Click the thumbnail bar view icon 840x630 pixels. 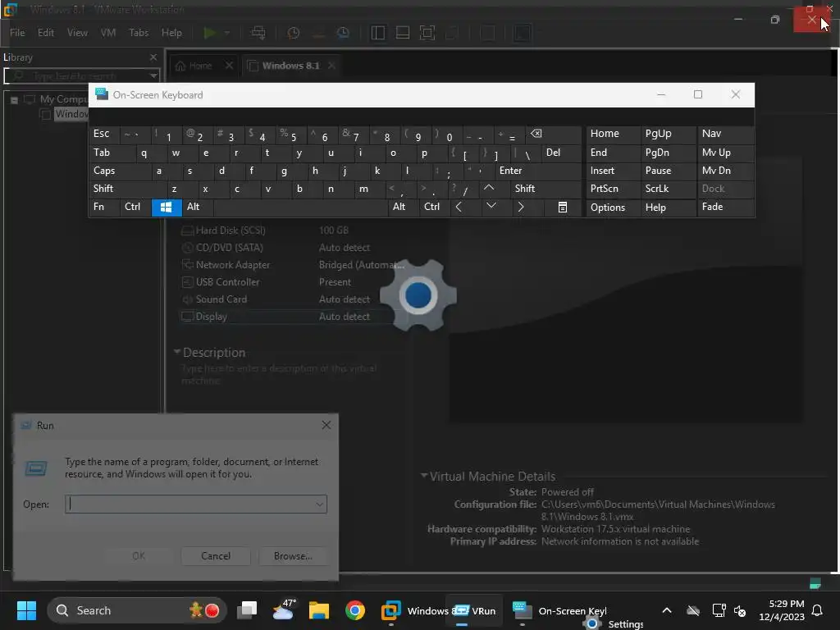[x=402, y=33]
